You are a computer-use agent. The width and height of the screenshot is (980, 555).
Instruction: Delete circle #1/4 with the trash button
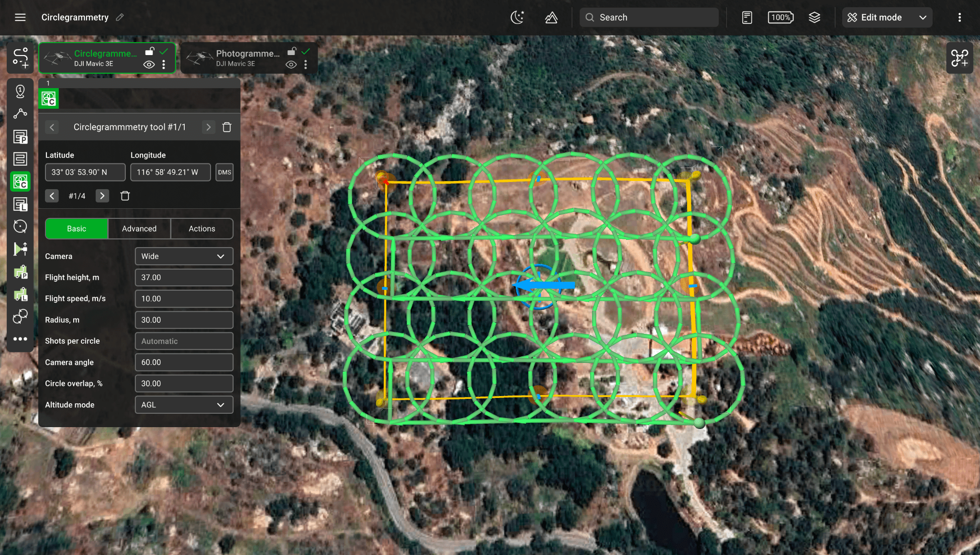[x=125, y=196]
